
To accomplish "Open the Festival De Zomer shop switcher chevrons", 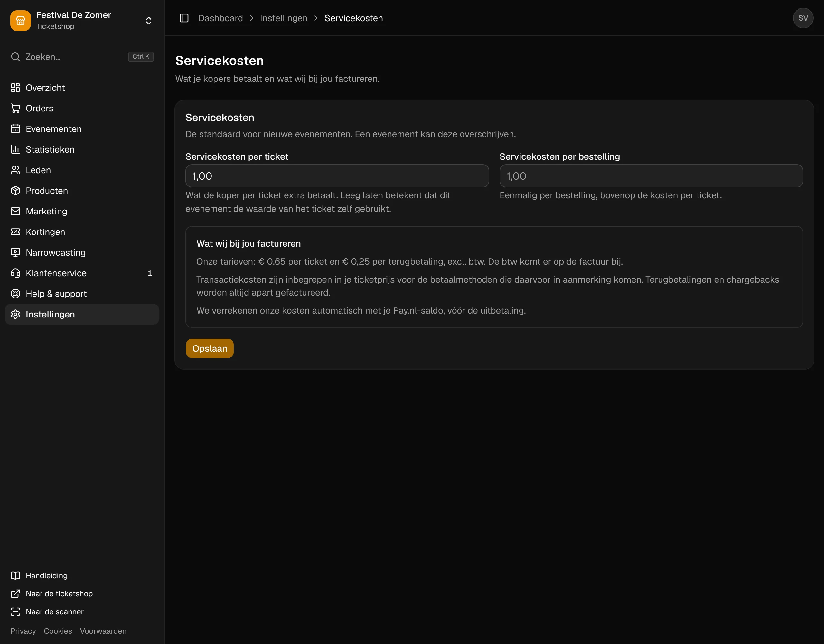I will click(x=149, y=20).
